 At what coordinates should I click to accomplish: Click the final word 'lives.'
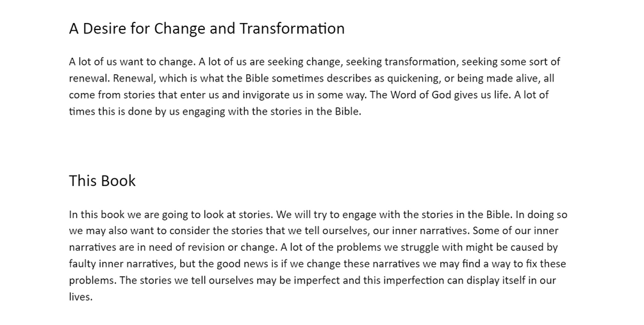tap(81, 297)
